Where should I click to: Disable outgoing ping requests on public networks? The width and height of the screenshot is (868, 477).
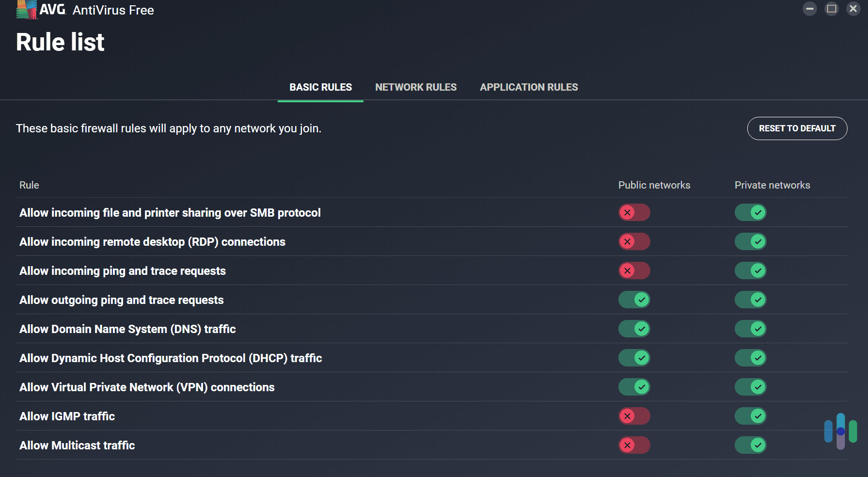634,300
